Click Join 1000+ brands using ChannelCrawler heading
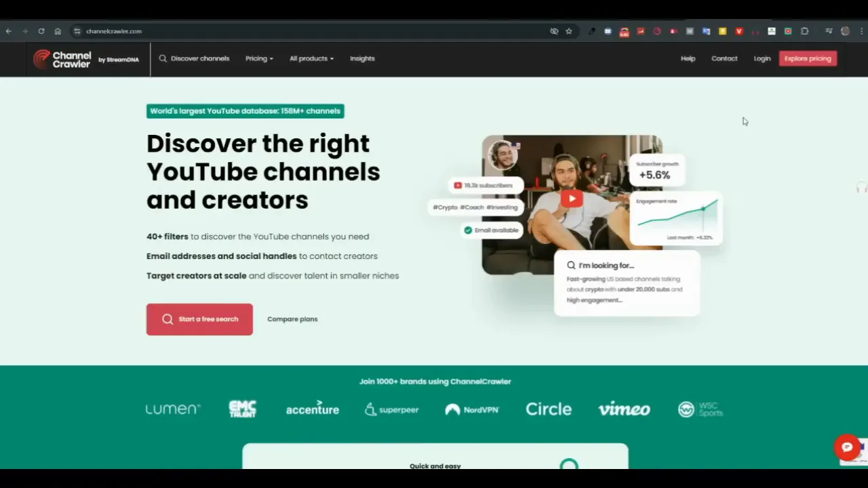The width and height of the screenshot is (868, 488). tap(435, 382)
